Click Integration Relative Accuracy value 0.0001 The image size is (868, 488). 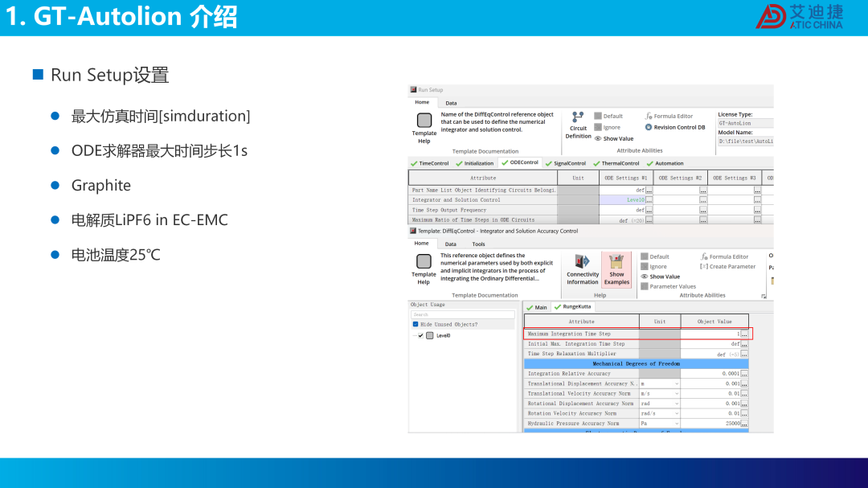point(731,374)
